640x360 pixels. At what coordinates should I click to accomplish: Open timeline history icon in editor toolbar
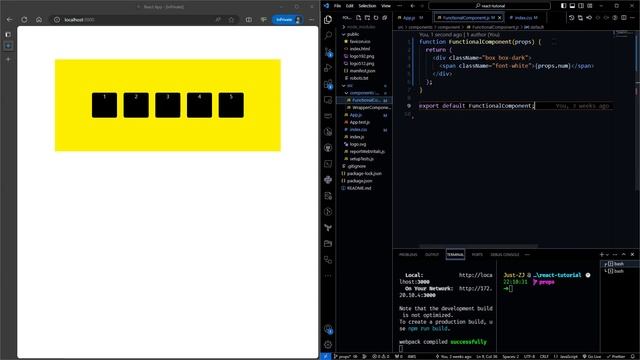[x=571, y=18]
